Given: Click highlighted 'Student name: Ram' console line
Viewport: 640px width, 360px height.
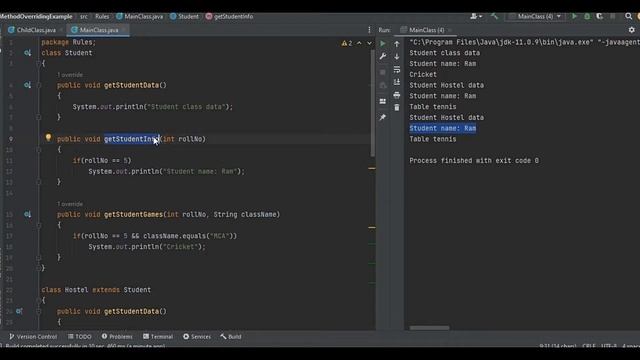Looking at the screenshot, I should click(x=442, y=128).
